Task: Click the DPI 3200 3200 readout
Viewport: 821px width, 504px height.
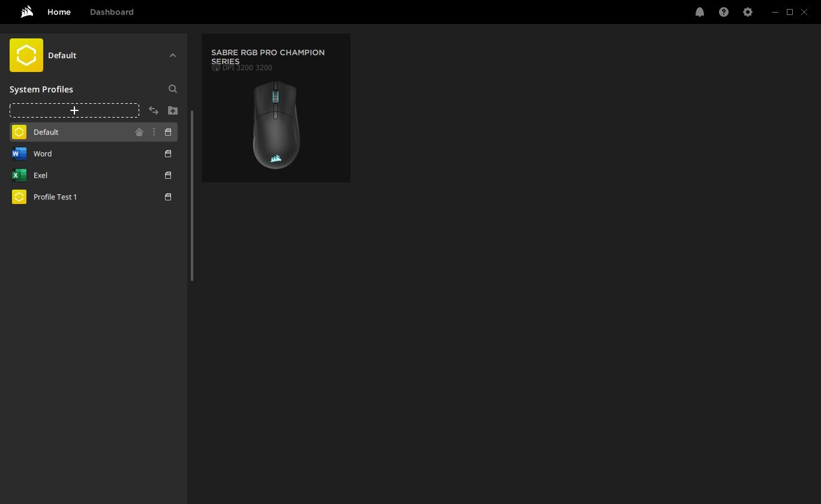Action: [247, 68]
